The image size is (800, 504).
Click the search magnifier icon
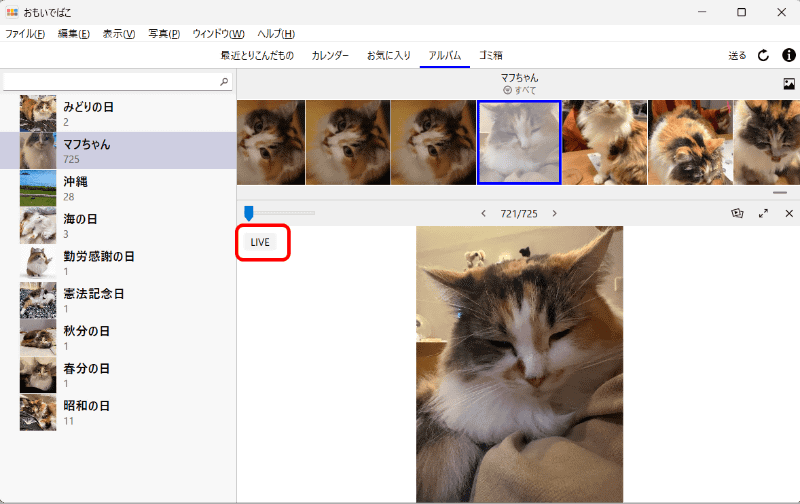[223, 81]
